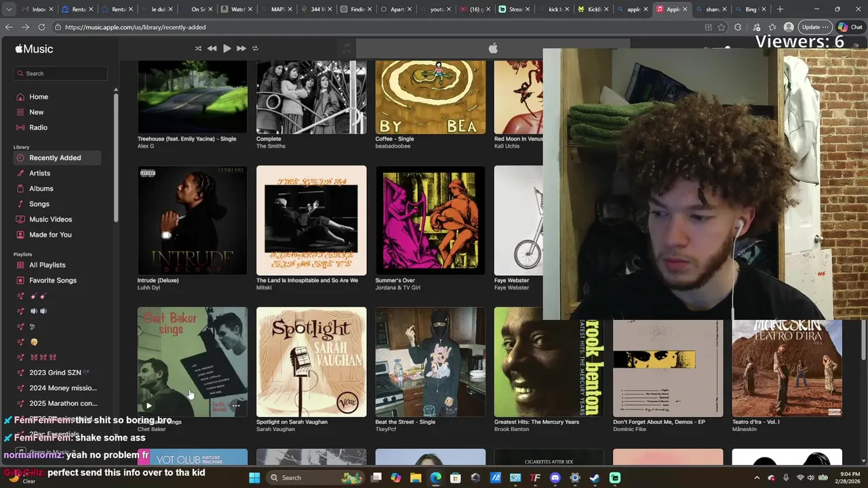Viewport: 868px width, 488px height.
Task: Click the Måneskin artist link
Action: coord(746,429)
